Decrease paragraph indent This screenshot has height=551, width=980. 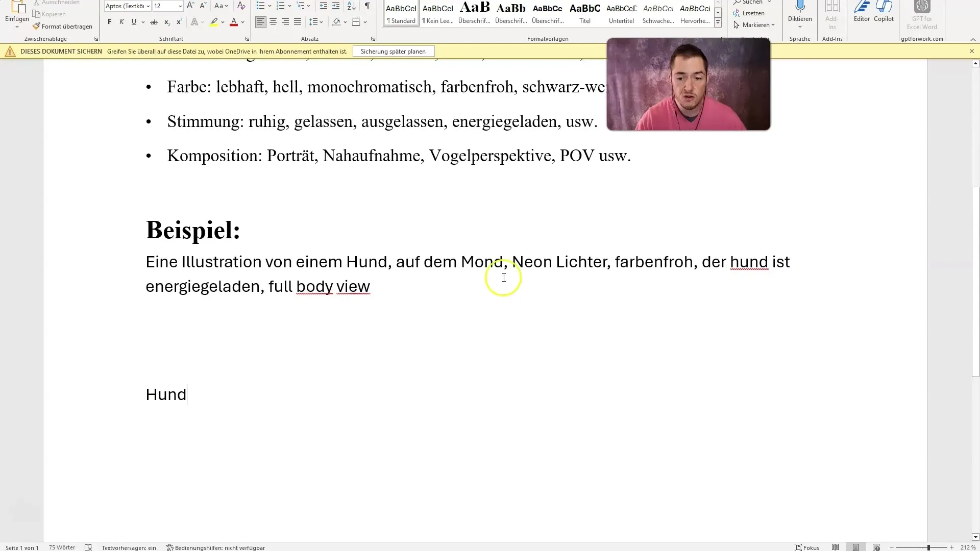click(323, 6)
